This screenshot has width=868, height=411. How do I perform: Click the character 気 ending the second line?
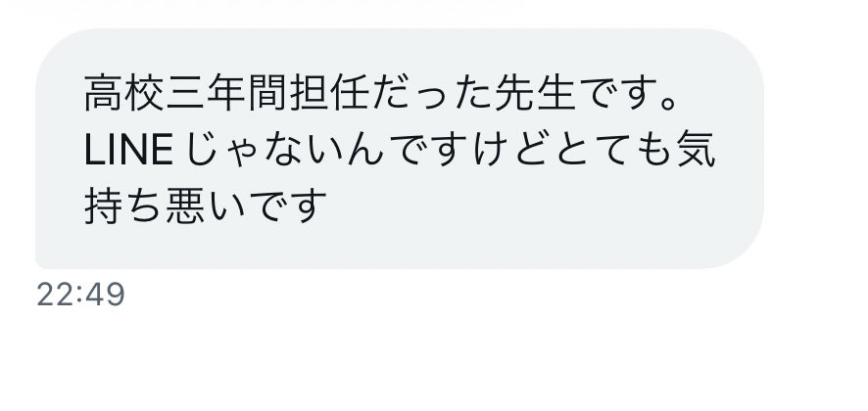pos(697,151)
